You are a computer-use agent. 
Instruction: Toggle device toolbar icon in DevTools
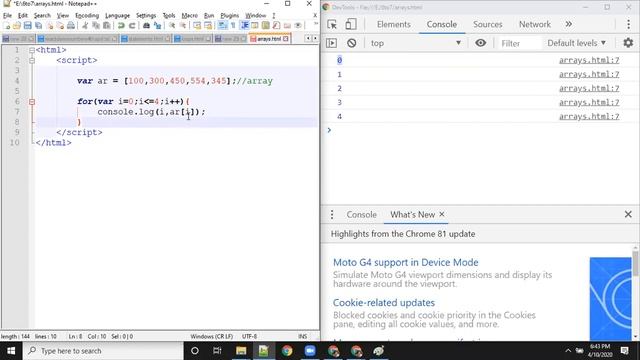coord(351,24)
